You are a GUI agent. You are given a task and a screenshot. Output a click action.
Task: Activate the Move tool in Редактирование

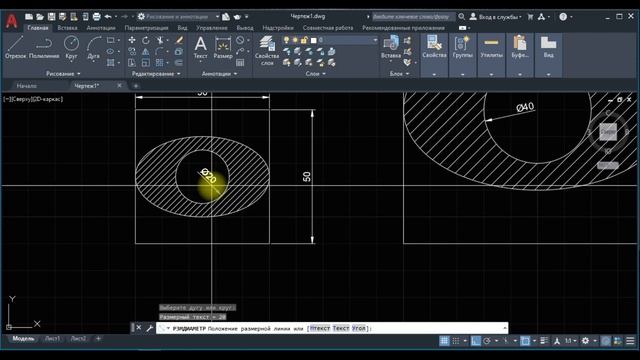(132, 40)
